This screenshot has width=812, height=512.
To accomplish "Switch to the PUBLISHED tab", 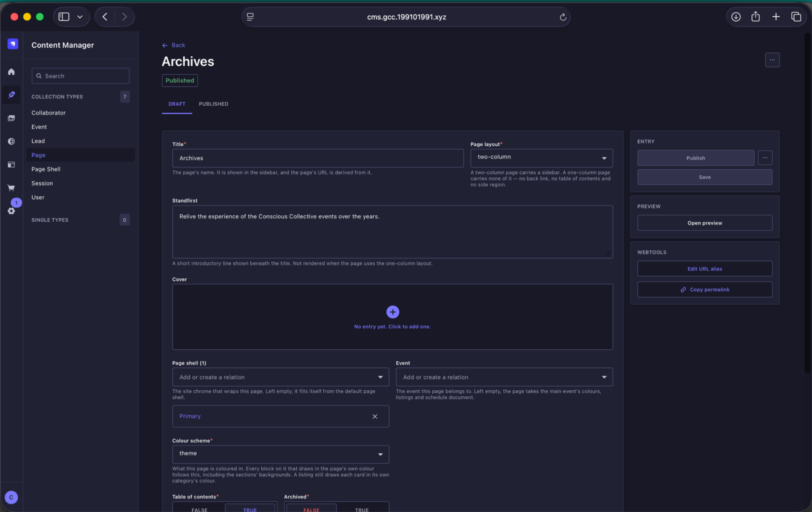I will (213, 104).
